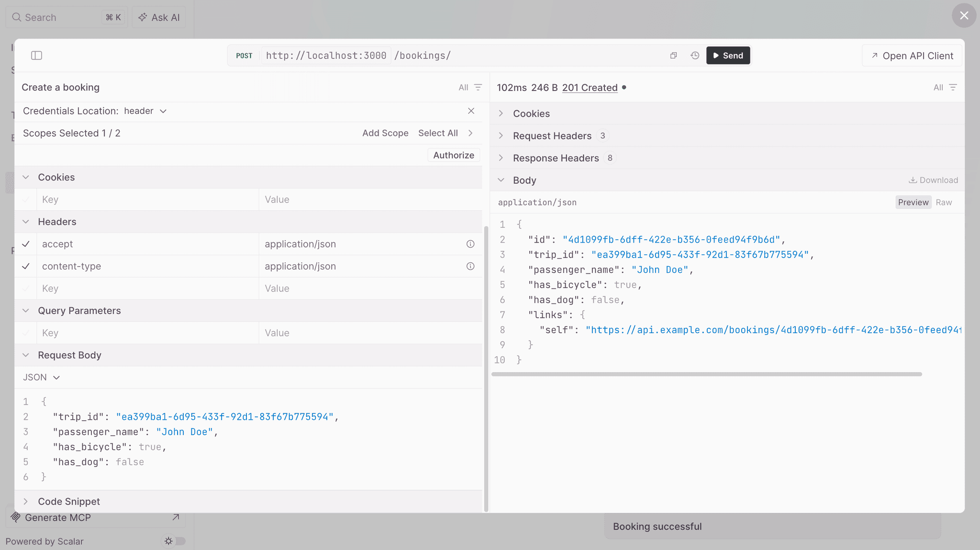The image size is (980, 550).
Task: Click the horizontal scrollbar in response body
Action: (706, 374)
